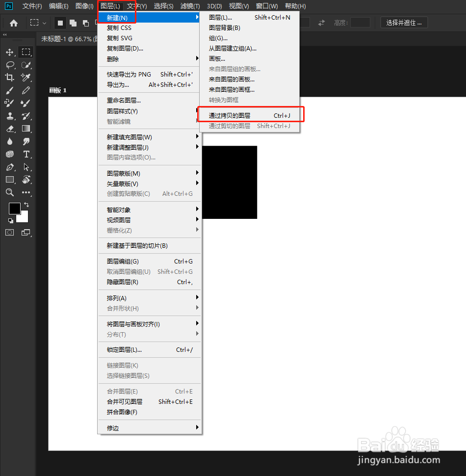Open the 滤镜(T) menu

[x=190, y=6]
